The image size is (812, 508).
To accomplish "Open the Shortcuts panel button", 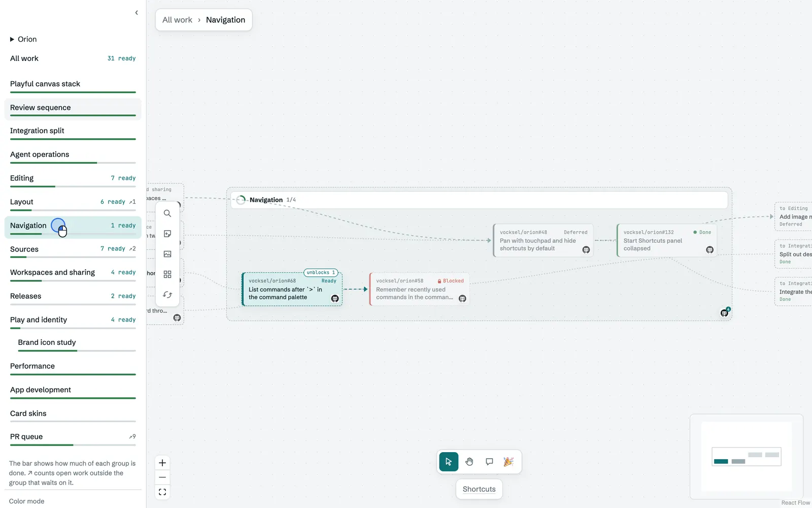I will tap(479, 489).
